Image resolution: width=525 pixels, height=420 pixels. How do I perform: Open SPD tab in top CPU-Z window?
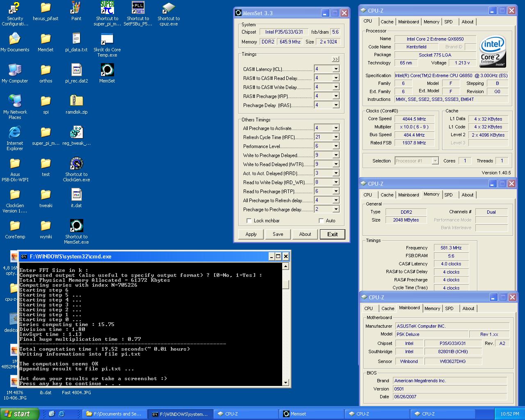[449, 22]
